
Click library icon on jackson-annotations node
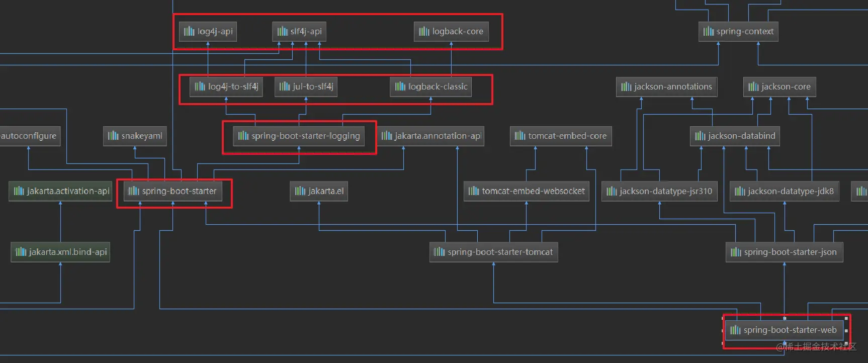pos(626,86)
